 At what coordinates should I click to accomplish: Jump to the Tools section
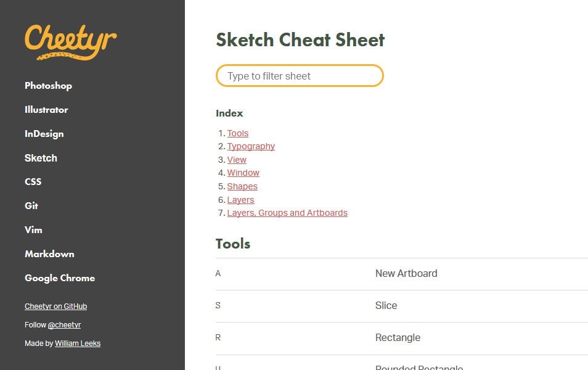pos(238,133)
